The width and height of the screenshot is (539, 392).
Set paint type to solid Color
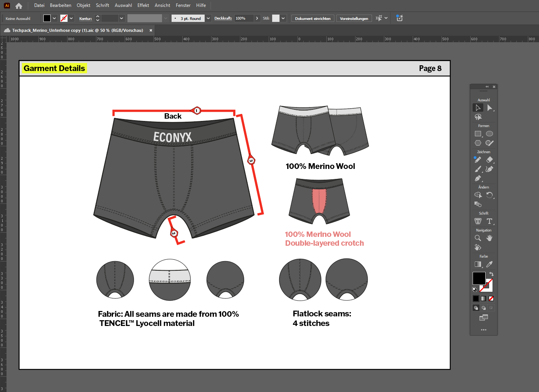(476, 298)
